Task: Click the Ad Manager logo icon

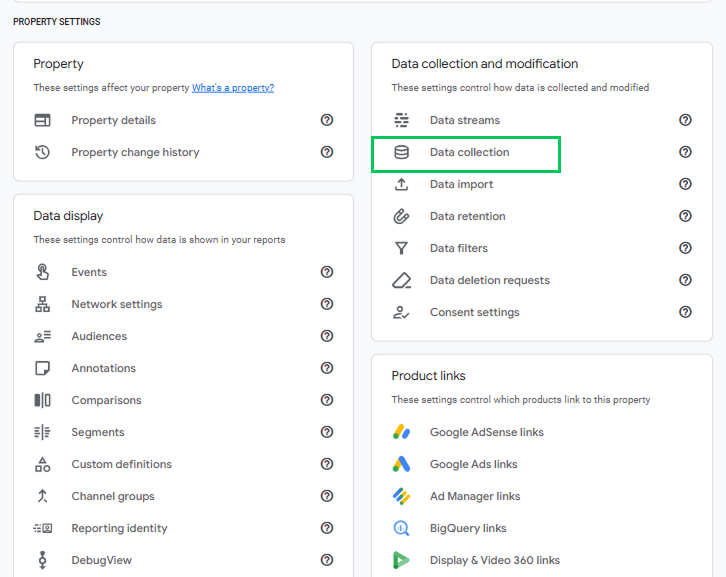Action: pyautogui.click(x=401, y=496)
